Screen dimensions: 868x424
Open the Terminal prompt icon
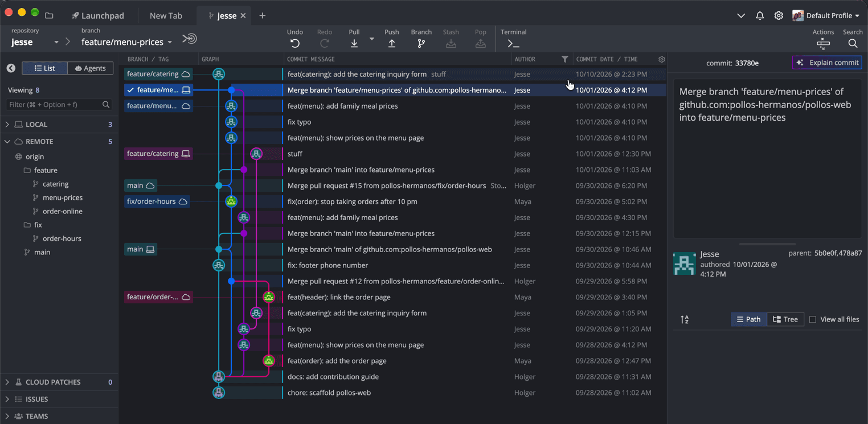tap(513, 43)
